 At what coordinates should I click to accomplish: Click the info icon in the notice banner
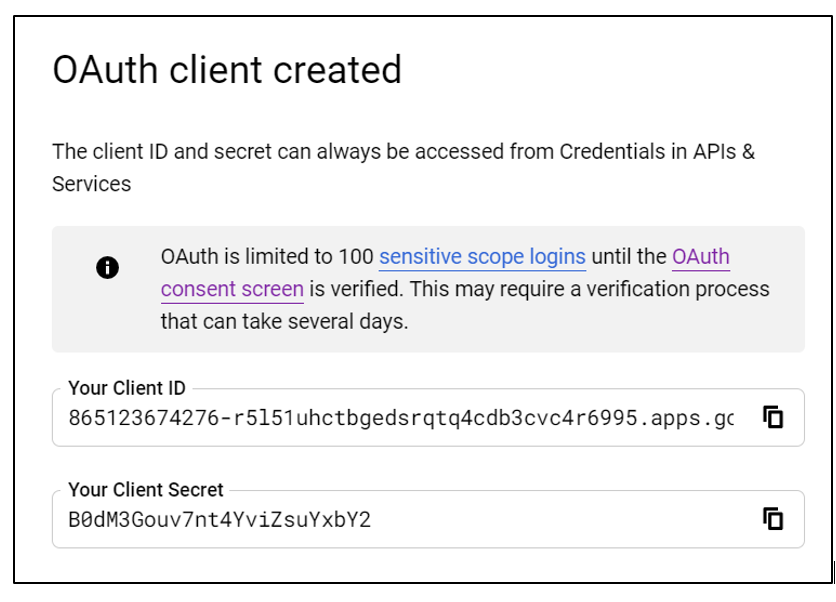coord(107,267)
